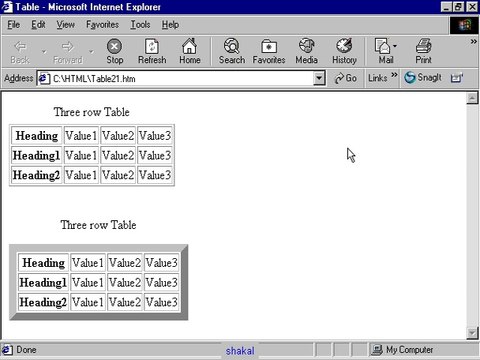
Task: Click the SnagIt window capture icon
Action: point(456,78)
